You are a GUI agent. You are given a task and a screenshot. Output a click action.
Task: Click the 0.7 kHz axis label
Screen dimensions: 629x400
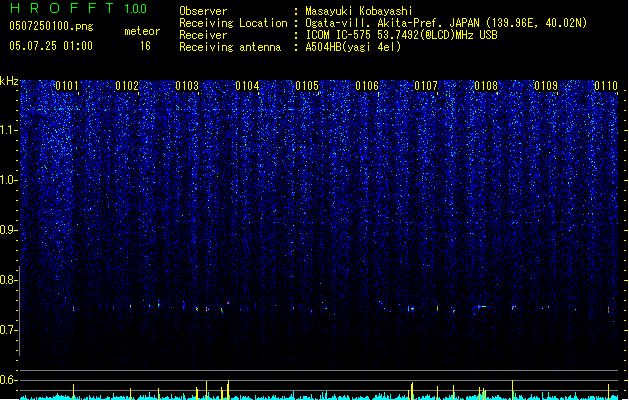(x=7, y=330)
